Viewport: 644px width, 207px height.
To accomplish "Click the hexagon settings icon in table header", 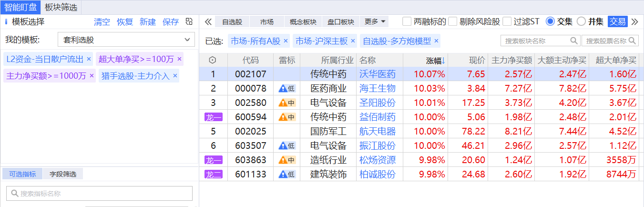I will pyautogui.click(x=213, y=60).
